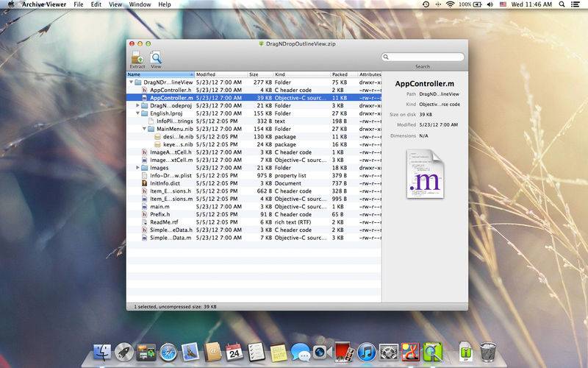Image resolution: width=588 pixels, height=368 pixels.
Task: Open the Trash in the dock
Action: (488, 352)
